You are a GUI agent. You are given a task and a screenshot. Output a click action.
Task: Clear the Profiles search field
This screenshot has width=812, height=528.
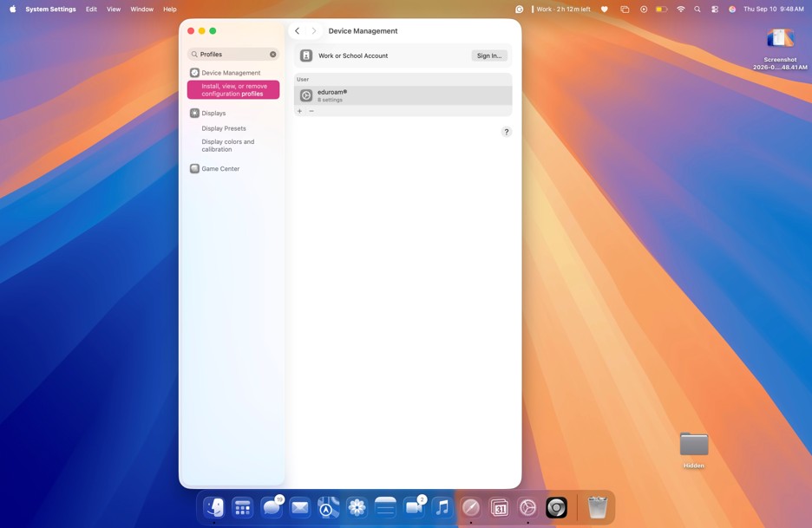(x=273, y=55)
